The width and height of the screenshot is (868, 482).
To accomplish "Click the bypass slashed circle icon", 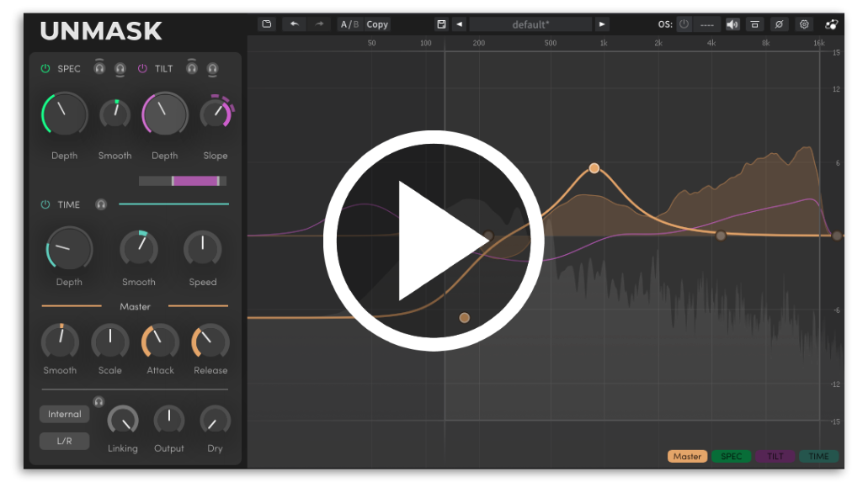I will point(779,24).
